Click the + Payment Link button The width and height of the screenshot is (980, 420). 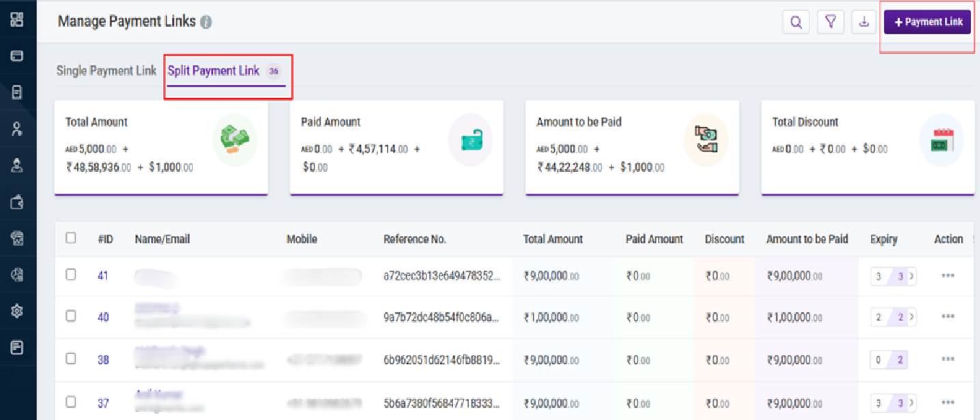pos(927,22)
